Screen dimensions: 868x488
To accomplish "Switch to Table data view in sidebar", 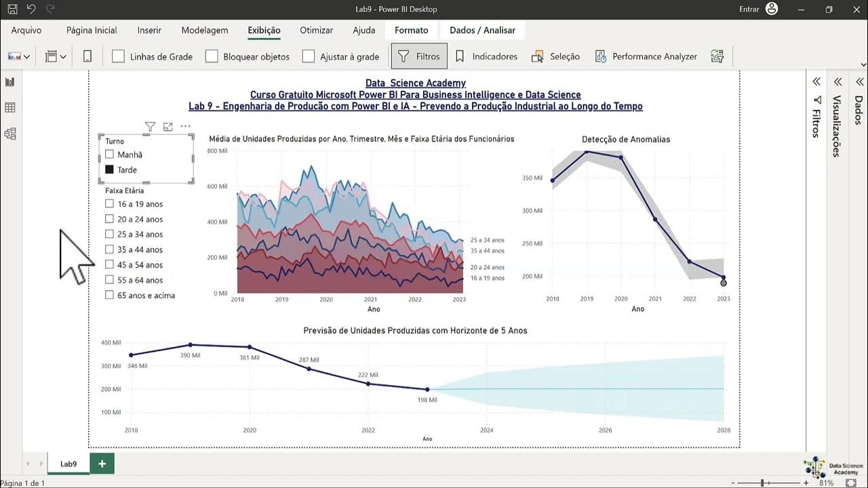I will (10, 108).
